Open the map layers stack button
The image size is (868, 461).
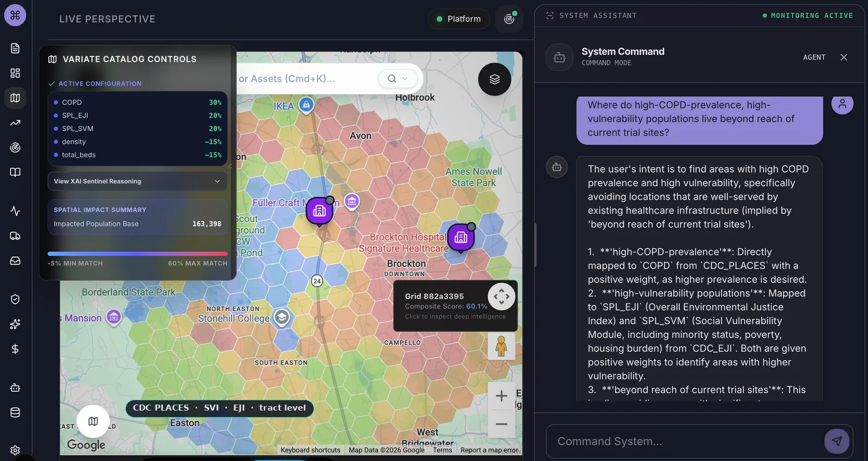pos(494,79)
